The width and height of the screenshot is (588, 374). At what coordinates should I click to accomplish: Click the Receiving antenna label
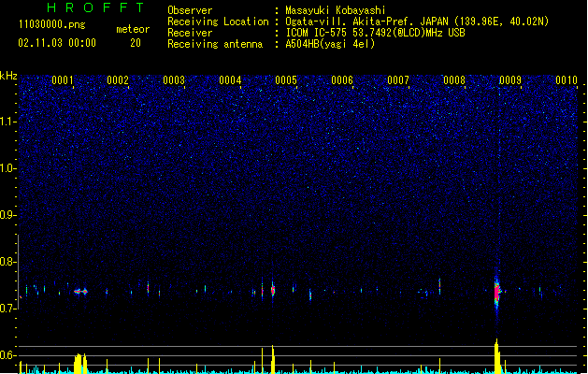pyautogui.click(x=215, y=44)
